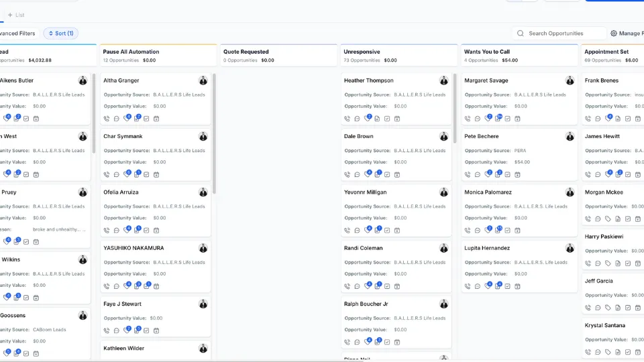Open tasks icon on Jeff Garcia card

pos(628,308)
